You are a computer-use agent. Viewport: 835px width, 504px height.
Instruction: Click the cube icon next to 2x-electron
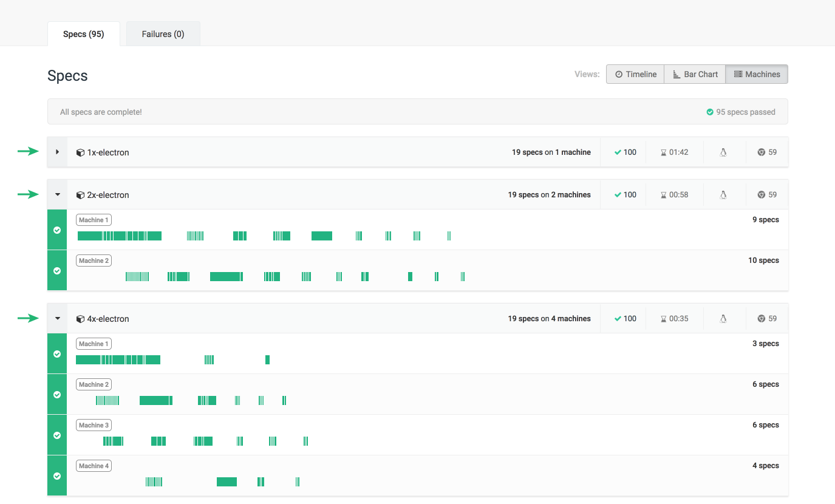pos(80,194)
